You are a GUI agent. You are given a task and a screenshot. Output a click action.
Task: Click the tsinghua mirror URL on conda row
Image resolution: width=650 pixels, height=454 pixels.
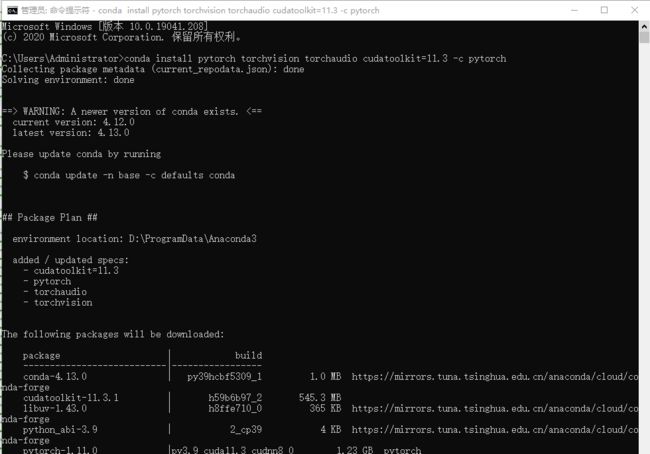[x=495, y=377]
